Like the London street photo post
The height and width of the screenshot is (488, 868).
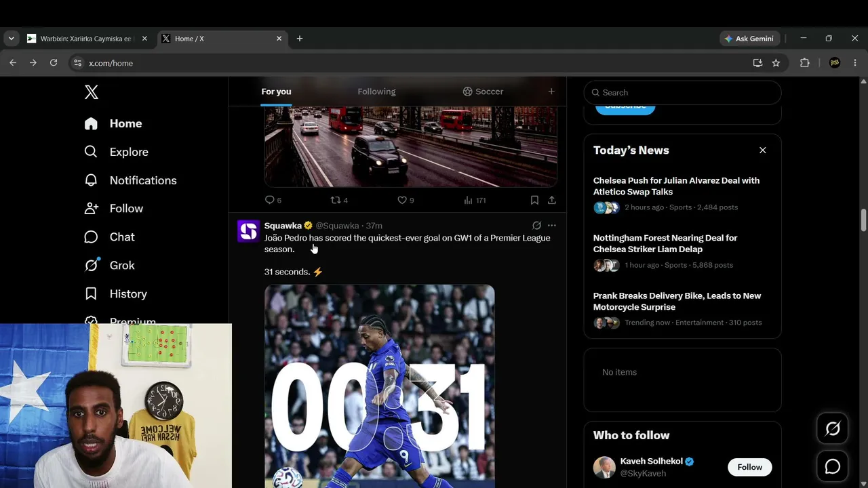click(405, 200)
